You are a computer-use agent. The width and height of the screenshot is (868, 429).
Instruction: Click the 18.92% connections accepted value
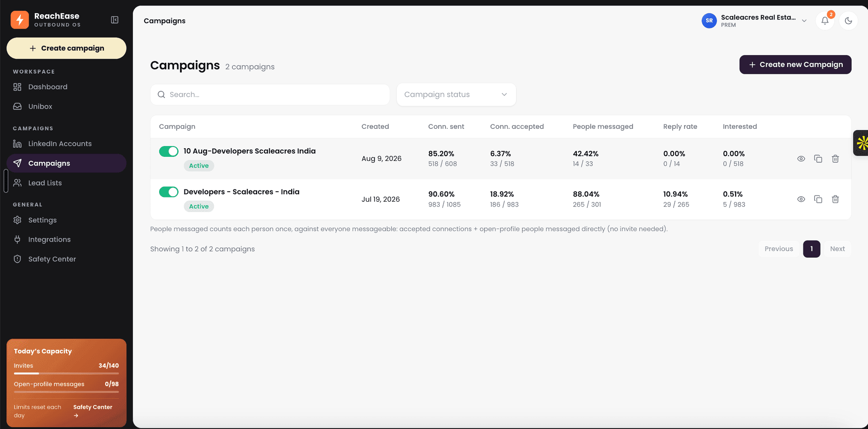pos(502,194)
